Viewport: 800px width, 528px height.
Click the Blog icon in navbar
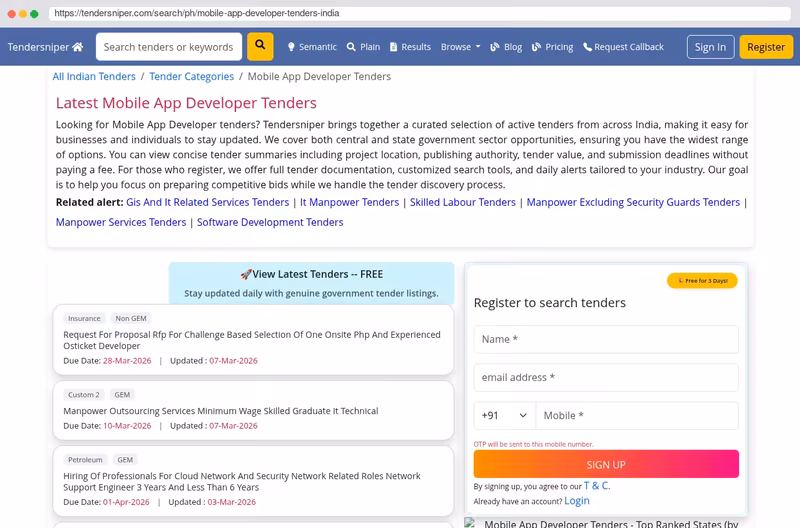coord(494,47)
